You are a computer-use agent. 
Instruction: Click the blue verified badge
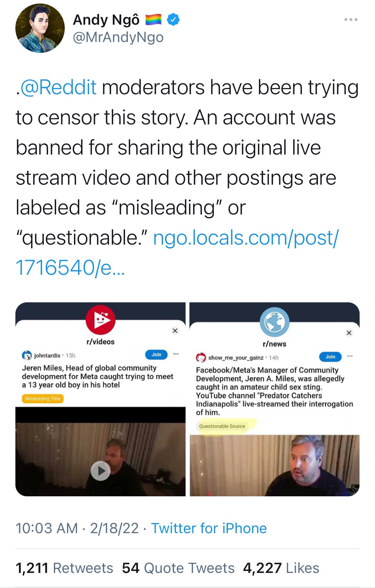point(173,20)
